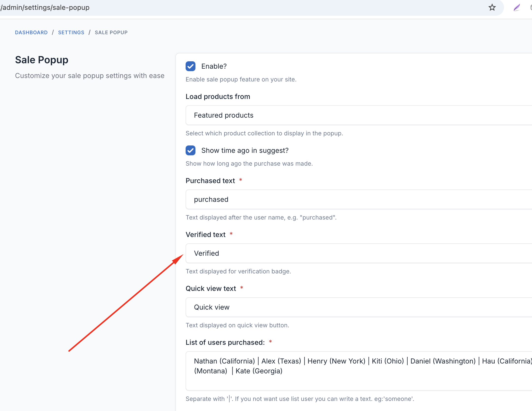Open the purple feather extension icon

pos(517,8)
